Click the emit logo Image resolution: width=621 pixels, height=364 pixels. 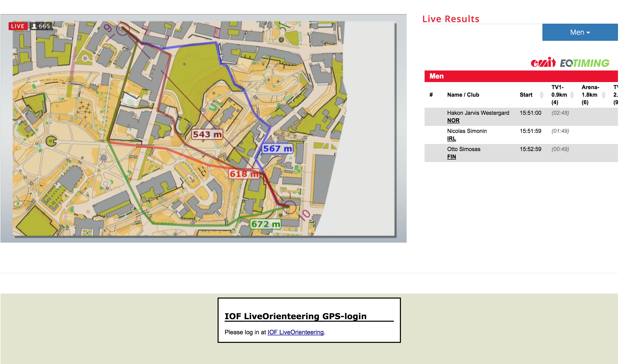(x=543, y=63)
